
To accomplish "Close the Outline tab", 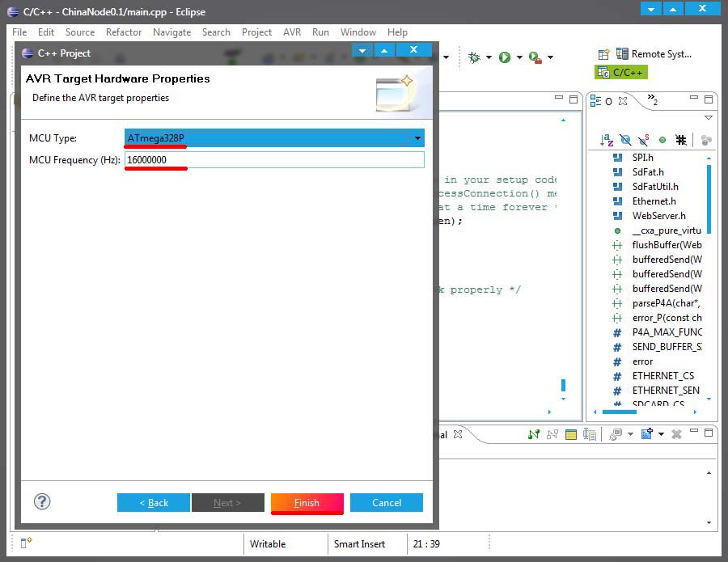I will [x=623, y=101].
